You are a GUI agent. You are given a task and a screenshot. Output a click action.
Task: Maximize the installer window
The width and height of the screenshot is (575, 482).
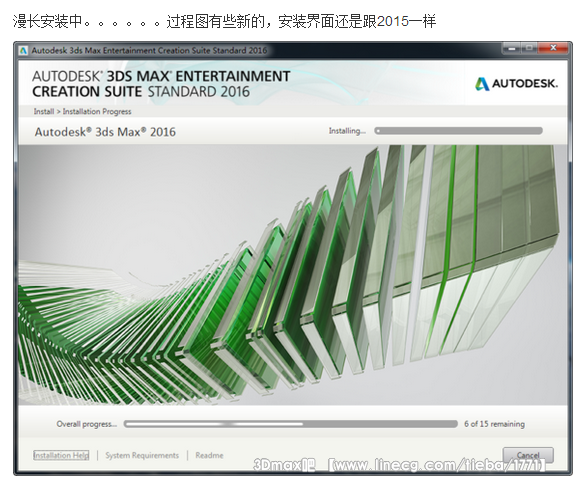pos(528,48)
